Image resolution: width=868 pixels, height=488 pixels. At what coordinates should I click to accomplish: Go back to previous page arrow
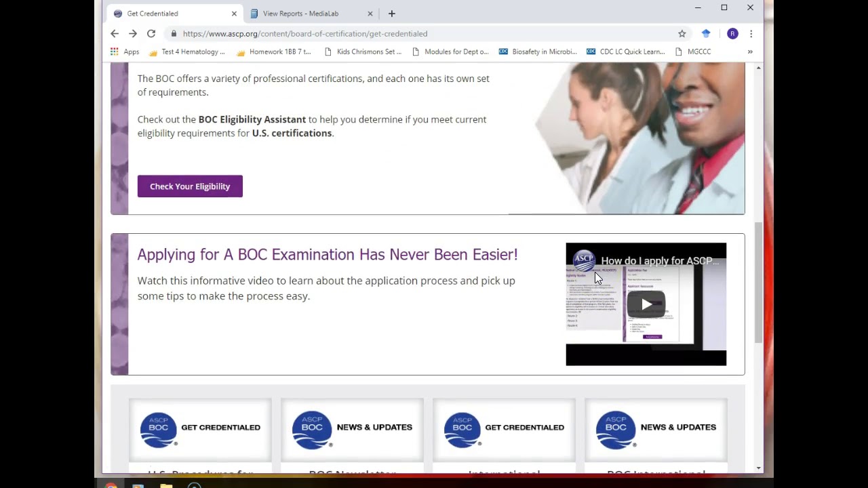(x=115, y=34)
